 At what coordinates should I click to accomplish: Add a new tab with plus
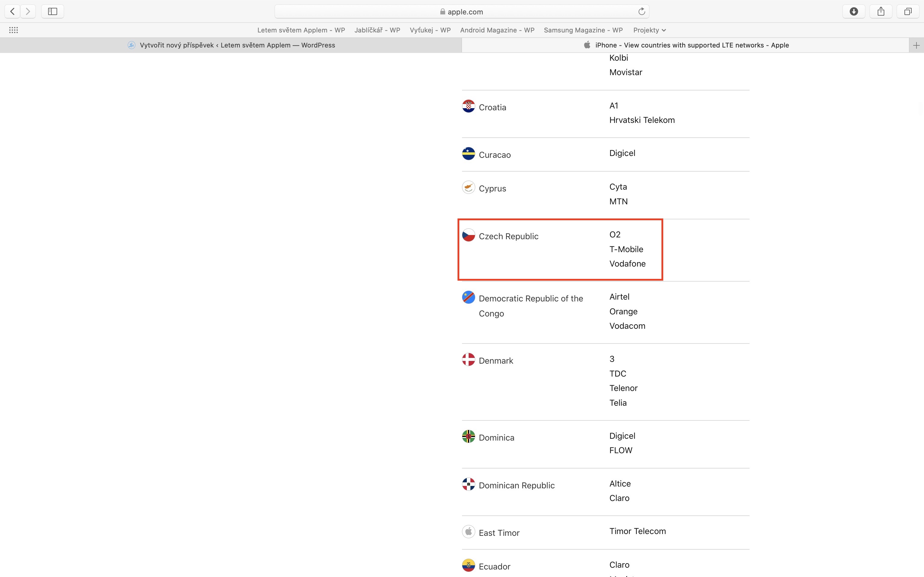click(916, 45)
